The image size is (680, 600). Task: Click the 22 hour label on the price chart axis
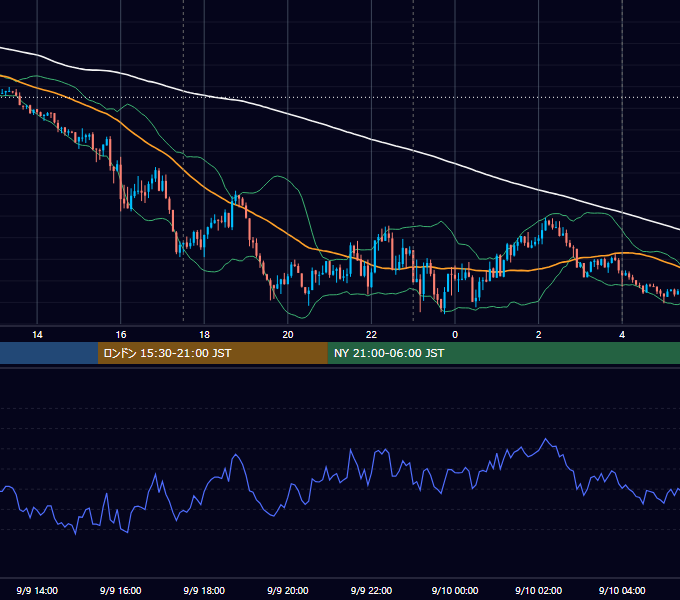371,335
